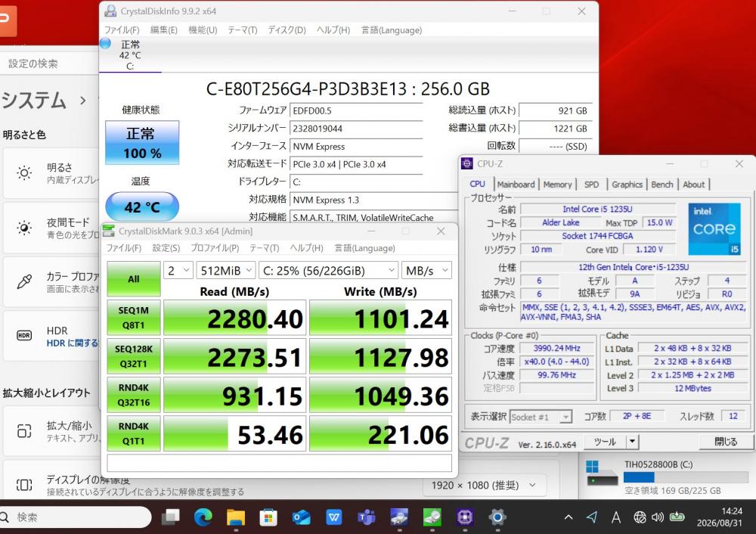
Task: Open the Memory tab in CPU-Z
Action: click(x=557, y=185)
